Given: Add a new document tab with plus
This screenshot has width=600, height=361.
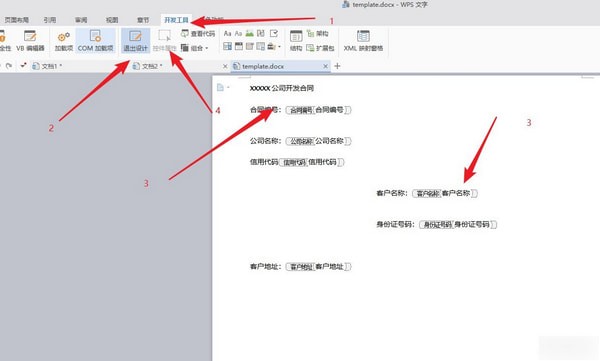Looking at the screenshot, I should (x=337, y=66).
